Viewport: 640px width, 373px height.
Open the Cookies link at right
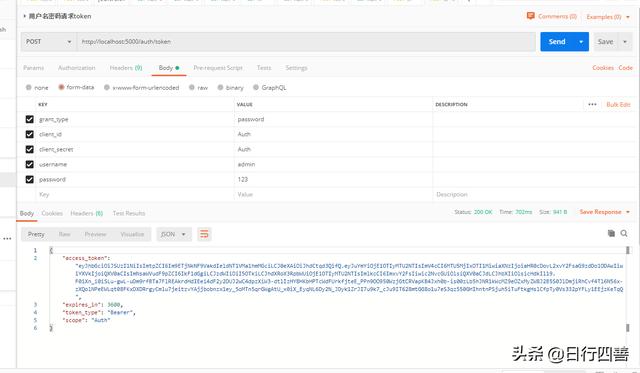[603, 68]
